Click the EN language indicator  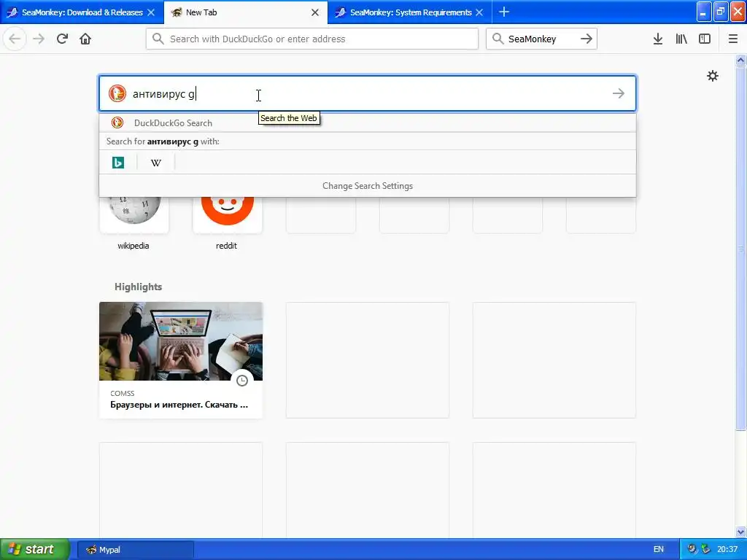(659, 550)
